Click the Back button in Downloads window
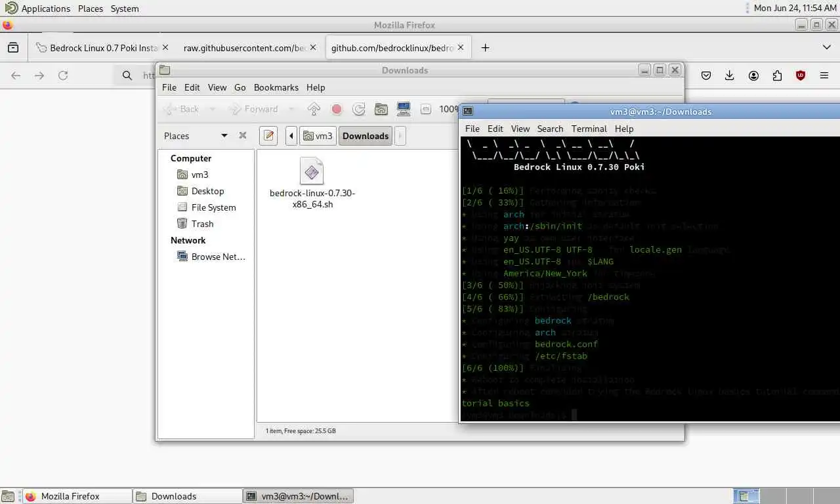Viewport: 840px width, 504px height. click(x=182, y=109)
